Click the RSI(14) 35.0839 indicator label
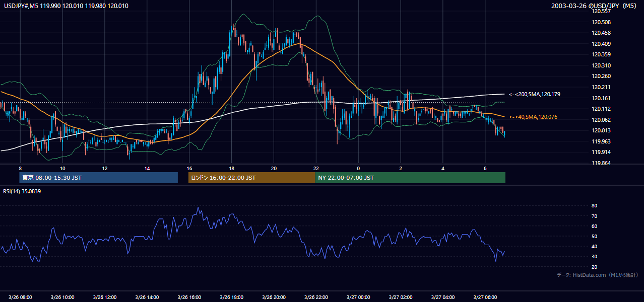Screen dimensions: 644x302 coord(22,191)
